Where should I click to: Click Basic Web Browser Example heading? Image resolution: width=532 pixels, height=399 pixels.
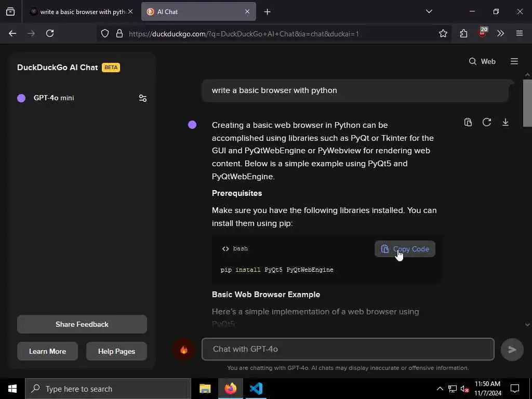265,295
